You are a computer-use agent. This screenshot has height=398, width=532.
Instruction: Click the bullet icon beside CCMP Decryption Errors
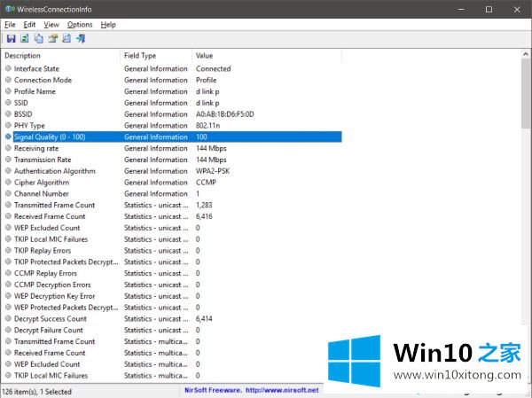coord(9,285)
